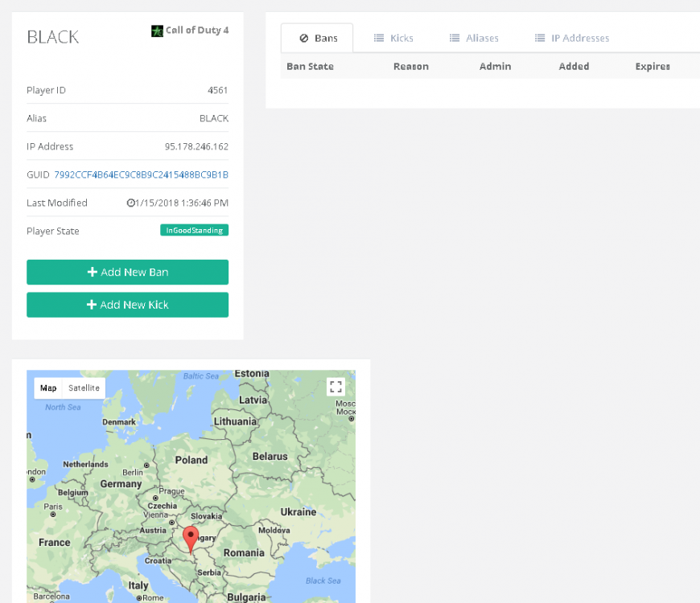The height and width of the screenshot is (603, 700).
Task: Toggle fullscreen view of the map
Action: tap(336, 387)
